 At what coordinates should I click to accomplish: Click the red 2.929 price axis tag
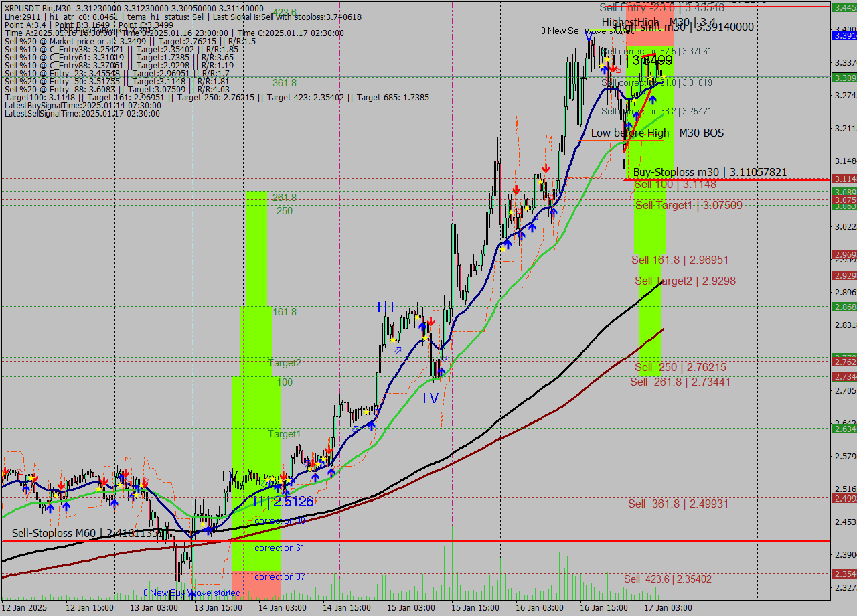click(x=844, y=276)
